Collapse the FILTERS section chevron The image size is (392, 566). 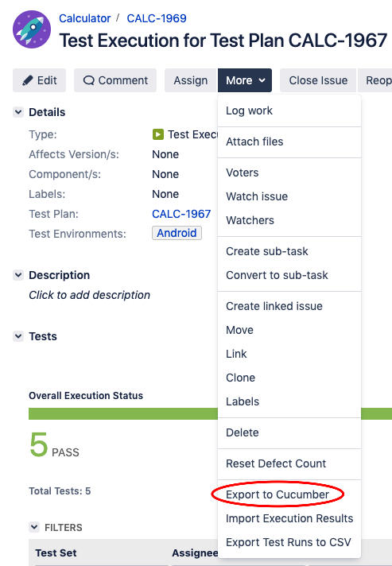34,527
